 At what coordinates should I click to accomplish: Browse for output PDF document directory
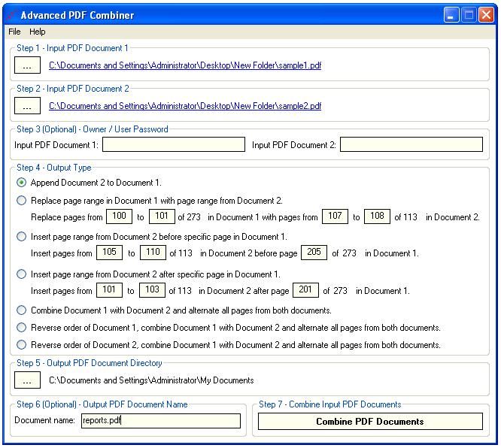pyautogui.click(x=27, y=380)
